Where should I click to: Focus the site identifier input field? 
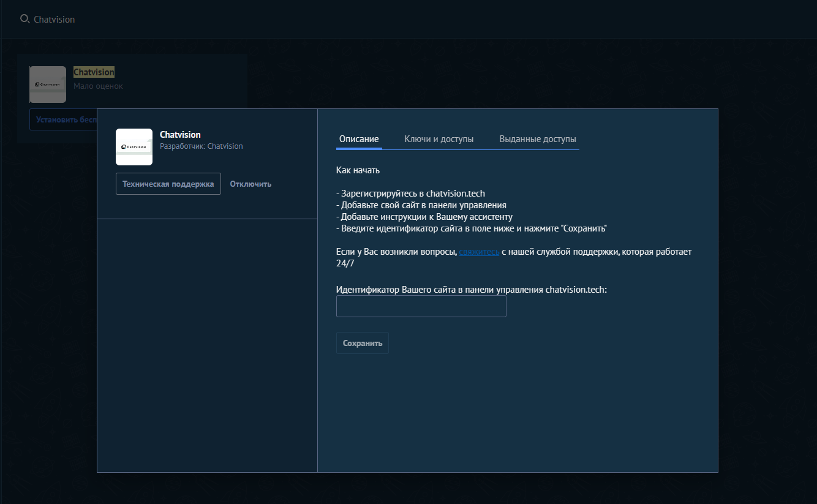(421, 306)
